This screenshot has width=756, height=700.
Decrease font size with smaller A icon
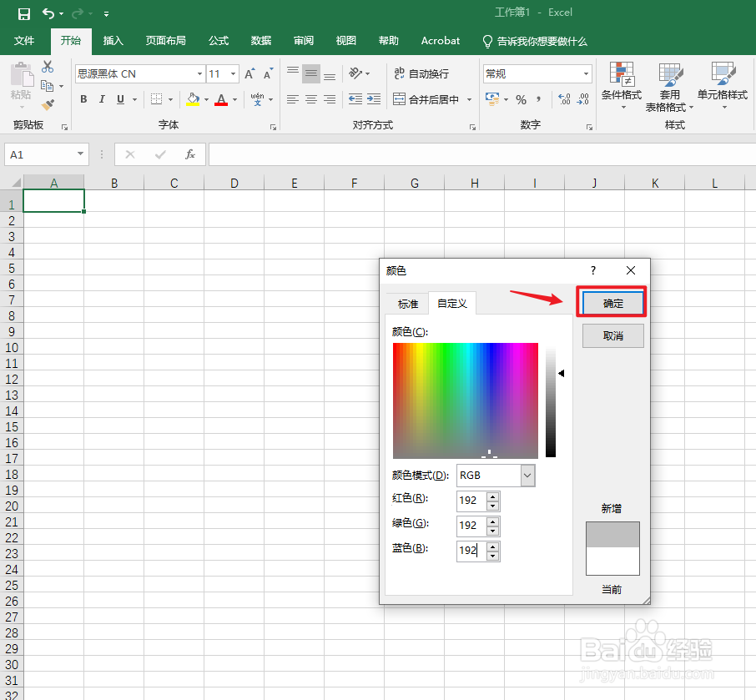coord(268,73)
